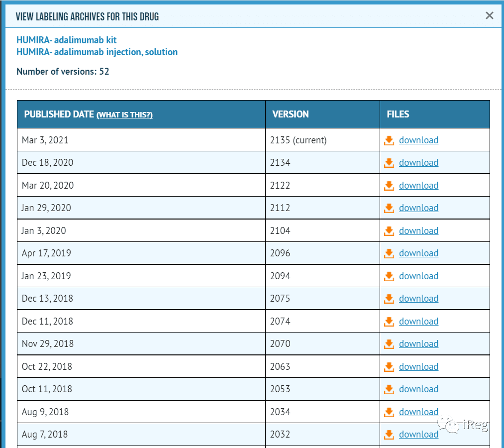The image size is (504, 448).
Task: Select the 'Dec 11, 2018' date cell
Action: (x=141, y=321)
